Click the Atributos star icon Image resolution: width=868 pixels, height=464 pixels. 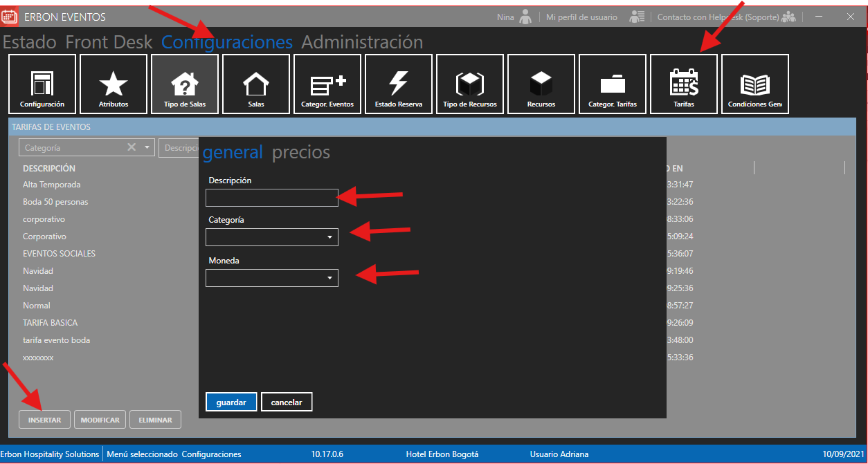click(114, 84)
